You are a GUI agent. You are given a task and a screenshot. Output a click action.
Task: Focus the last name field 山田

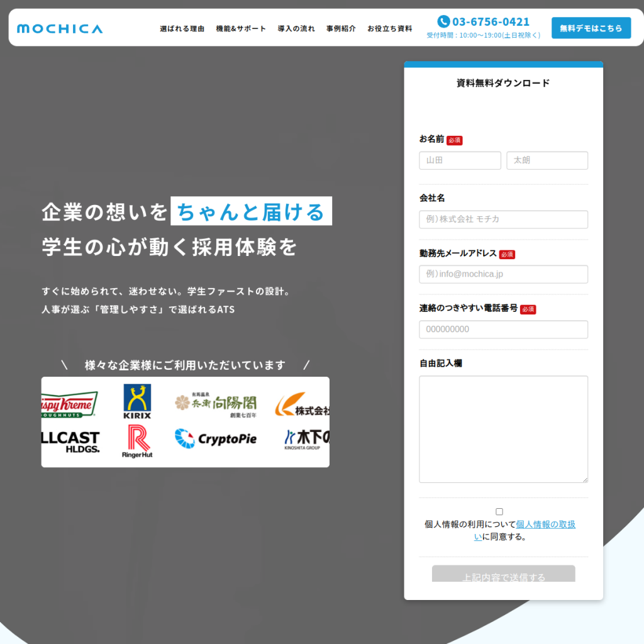460,160
